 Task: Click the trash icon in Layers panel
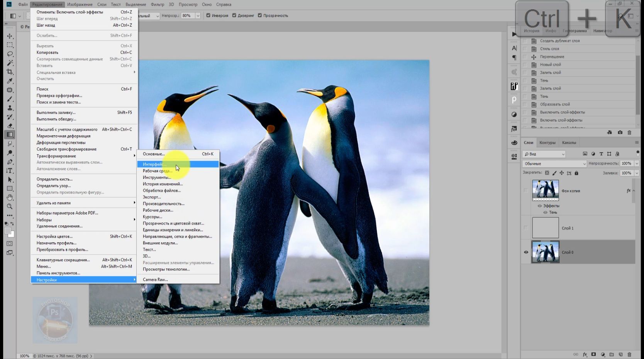tap(629, 354)
